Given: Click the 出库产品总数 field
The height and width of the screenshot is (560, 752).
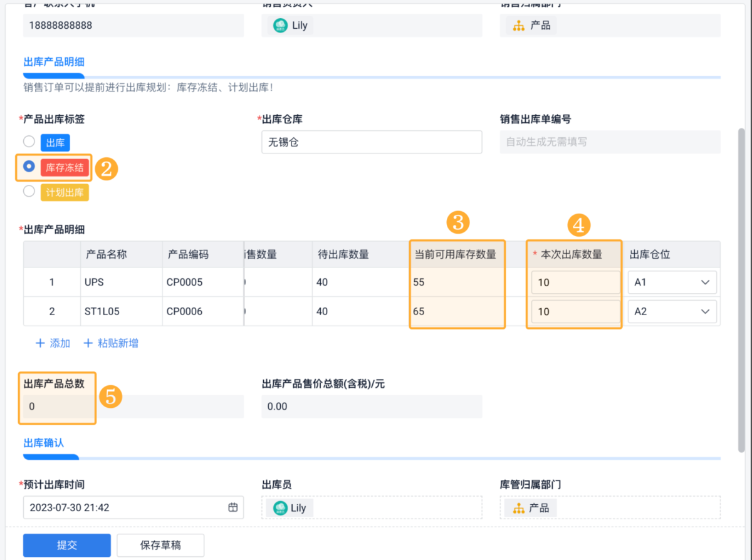Looking at the screenshot, I should point(133,407).
